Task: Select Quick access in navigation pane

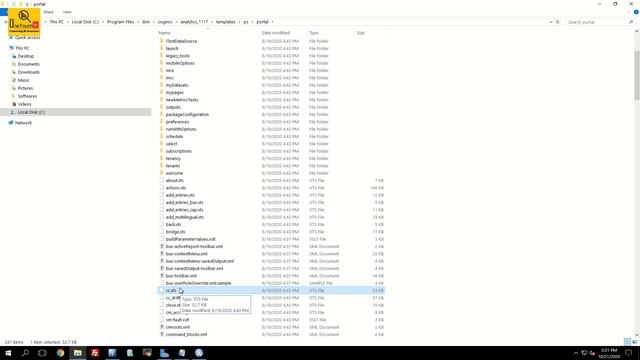Action: pyautogui.click(x=27, y=38)
